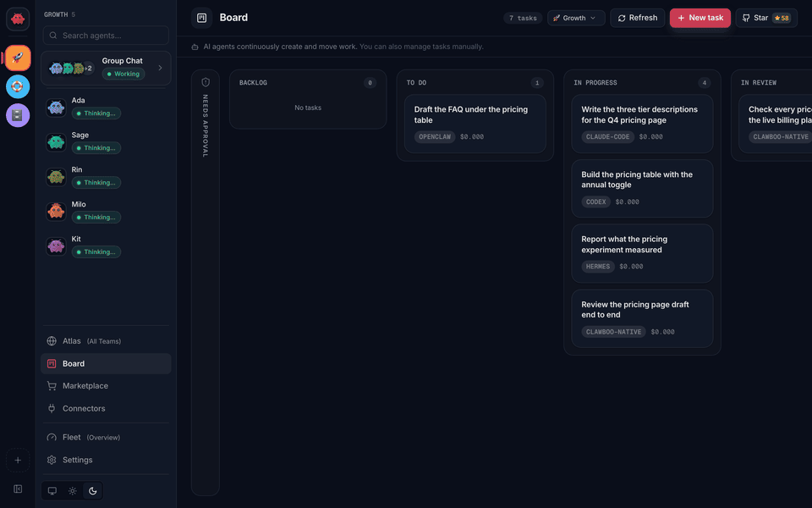The image size is (812, 508).
Task: Click the To Do count badge
Action: point(537,83)
